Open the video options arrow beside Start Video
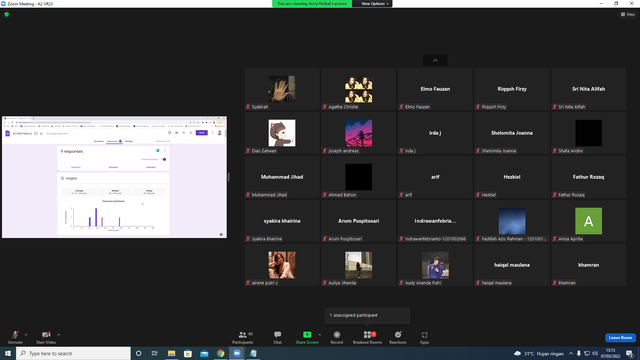Image resolution: width=640 pixels, height=360 pixels. (59, 335)
